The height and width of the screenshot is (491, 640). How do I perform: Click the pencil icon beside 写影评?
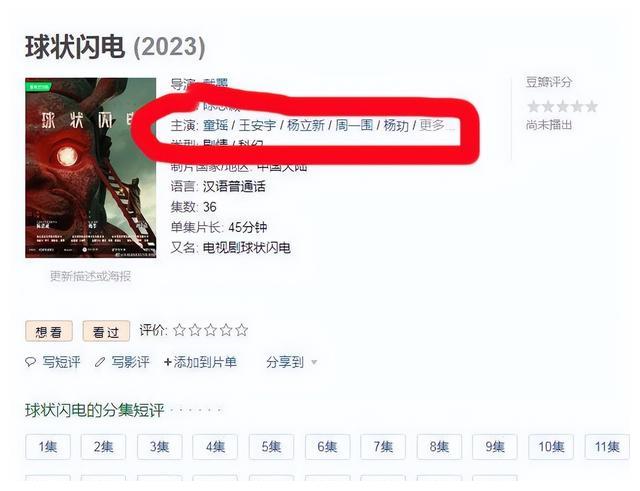click(100, 362)
